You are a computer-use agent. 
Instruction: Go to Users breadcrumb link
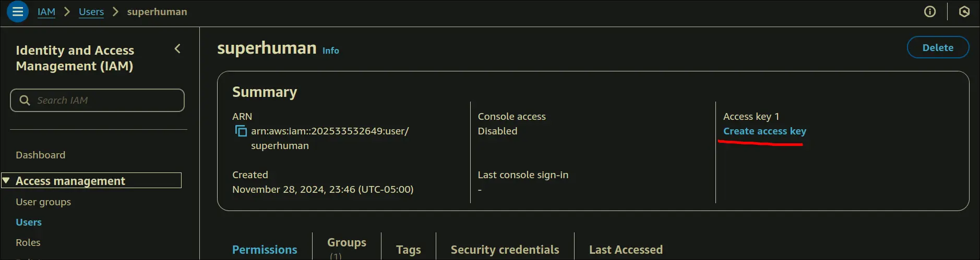[91, 11]
